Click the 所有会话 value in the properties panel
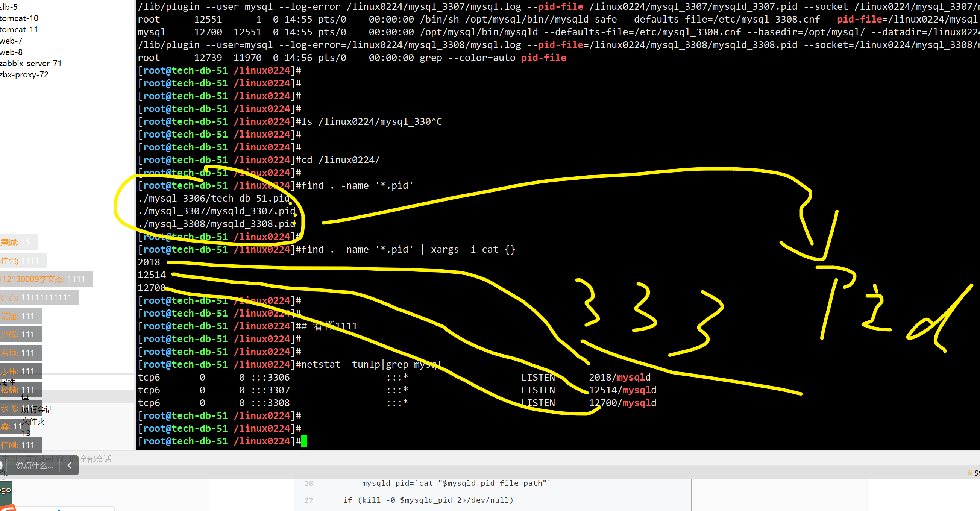This screenshot has height=511, width=980. click(37, 409)
